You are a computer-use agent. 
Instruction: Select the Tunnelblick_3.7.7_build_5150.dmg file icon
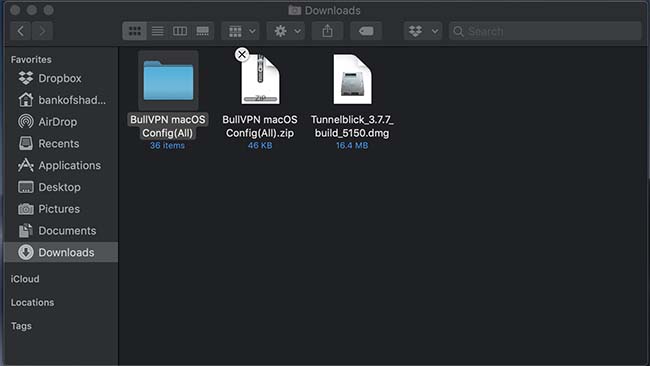(x=352, y=79)
